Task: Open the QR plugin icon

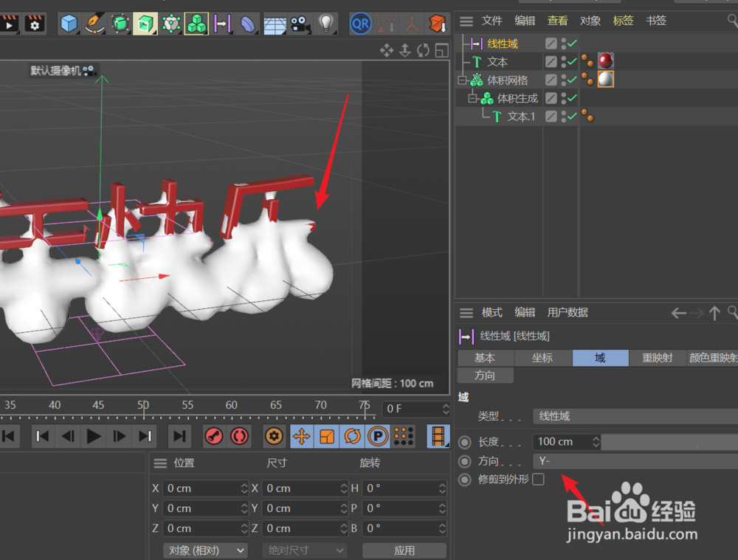Action: point(361,24)
